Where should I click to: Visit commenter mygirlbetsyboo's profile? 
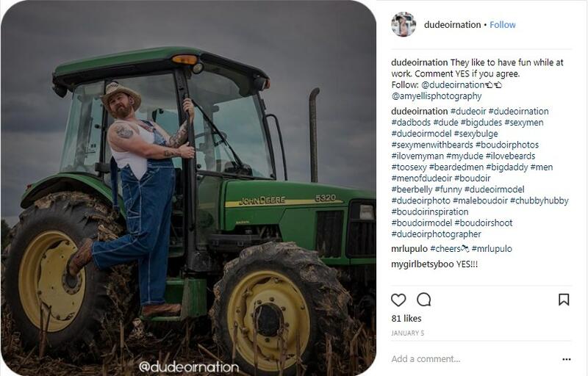422,264
